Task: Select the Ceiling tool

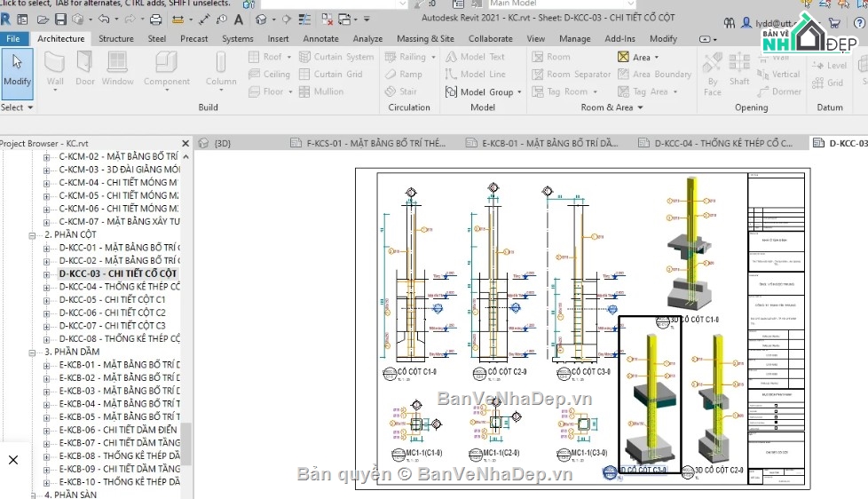Action: [x=269, y=75]
